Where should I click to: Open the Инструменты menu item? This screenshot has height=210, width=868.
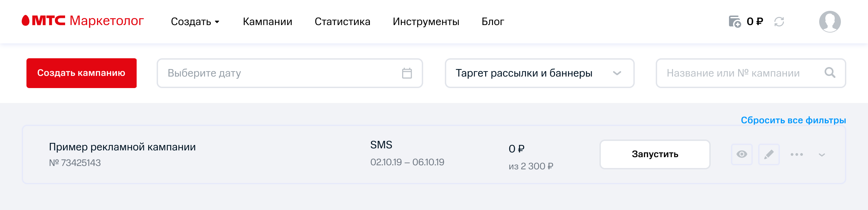(426, 22)
